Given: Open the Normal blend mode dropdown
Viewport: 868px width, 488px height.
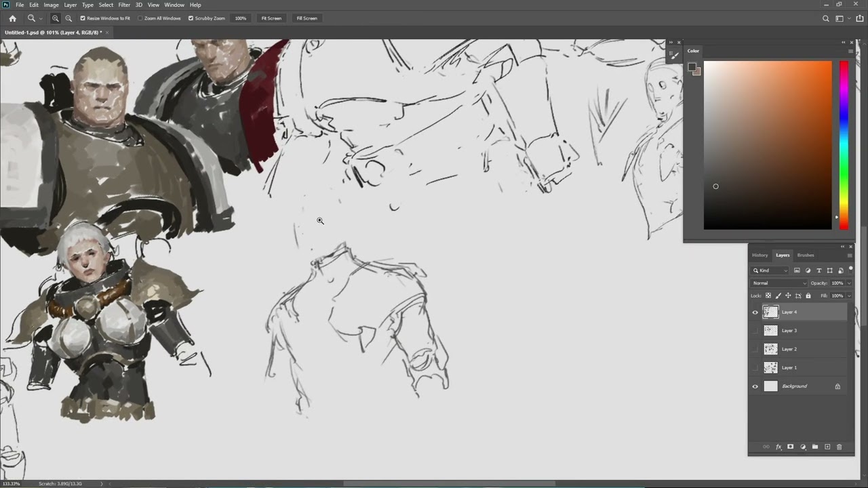Looking at the screenshot, I should pyautogui.click(x=779, y=283).
